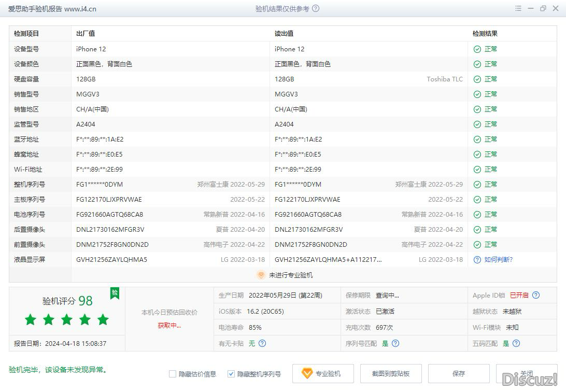This screenshot has width=566, height=392.
Task: Click the help icon beside 验机结果仅供参考
Action: pyautogui.click(x=316, y=9)
